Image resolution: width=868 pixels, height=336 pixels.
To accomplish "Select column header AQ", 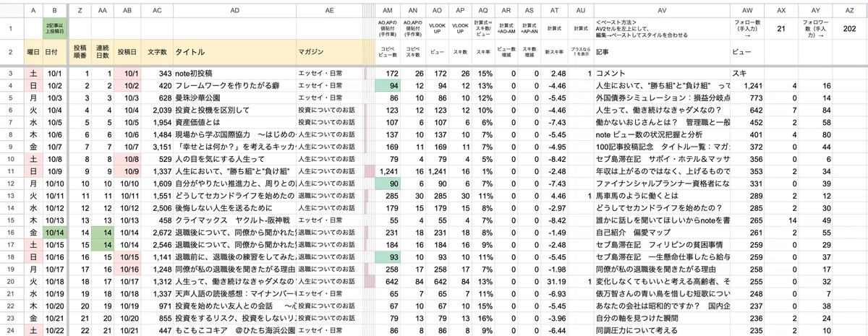I will tap(483, 11).
